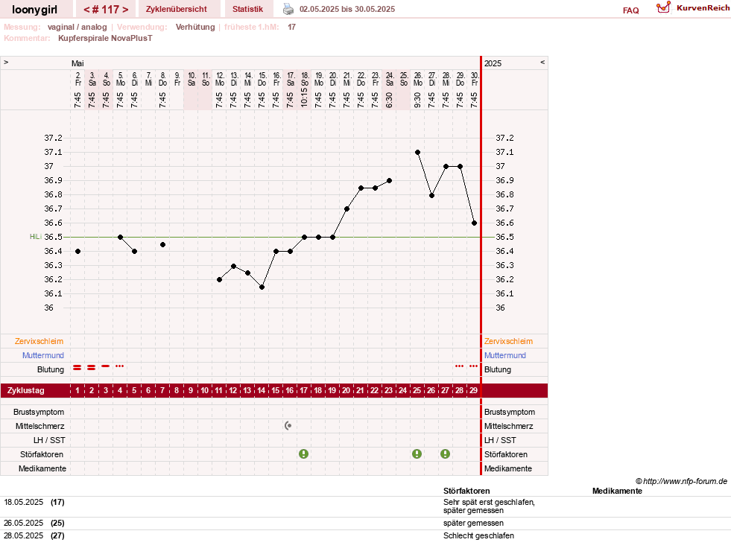Click the left Zervixschleim row label
Viewport: 731px width, 560px height.
click(x=39, y=341)
